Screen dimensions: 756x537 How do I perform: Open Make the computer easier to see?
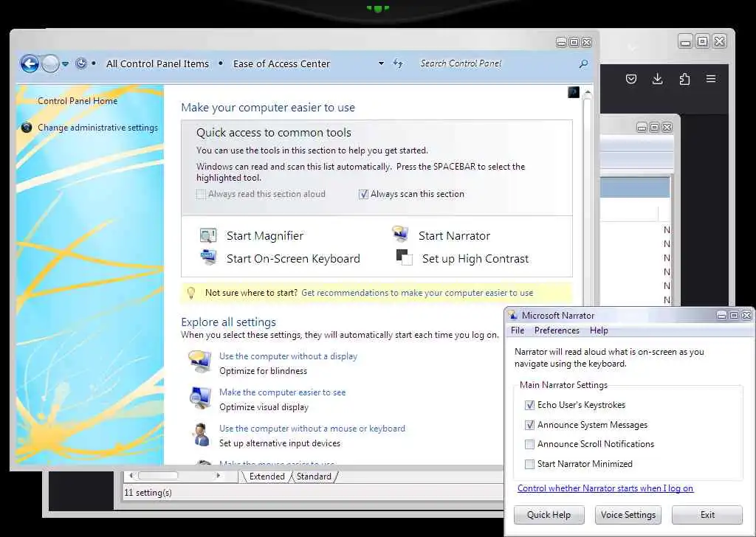tap(283, 392)
